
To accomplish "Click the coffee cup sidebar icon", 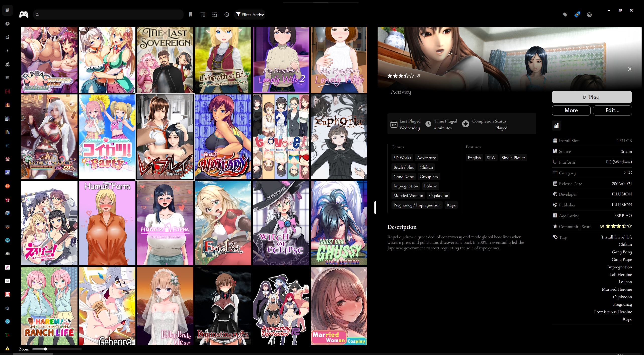I will pos(8,254).
